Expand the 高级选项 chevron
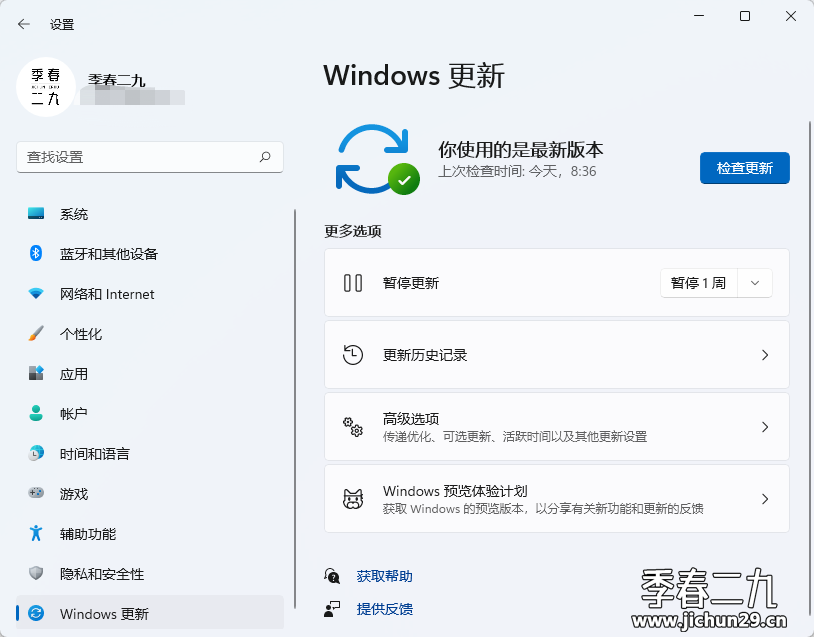The image size is (814, 637). coord(765,427)
